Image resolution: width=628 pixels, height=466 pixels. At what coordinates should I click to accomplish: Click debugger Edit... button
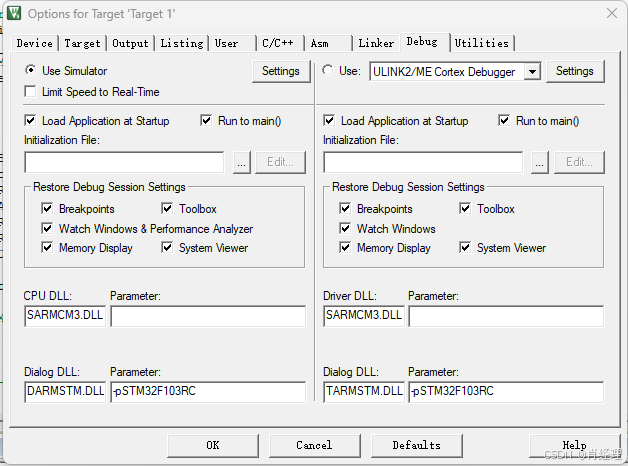tap(579, 162)
